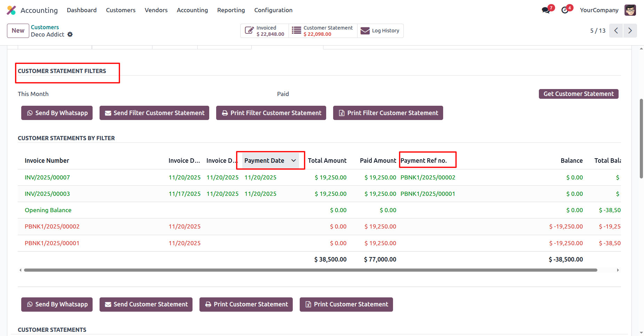644x336 pixels.
Task: Click Send Filter Customer Statement button
Action: 154,113
